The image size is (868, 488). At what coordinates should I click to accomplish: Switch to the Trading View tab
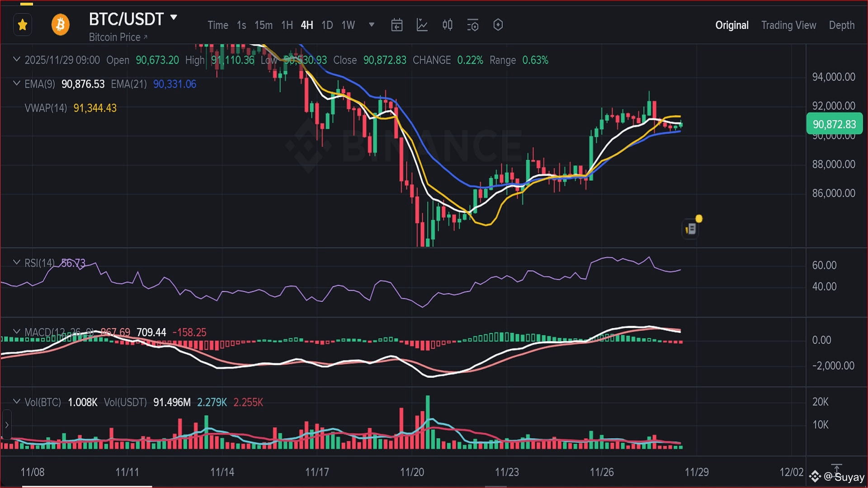(788, 25)
